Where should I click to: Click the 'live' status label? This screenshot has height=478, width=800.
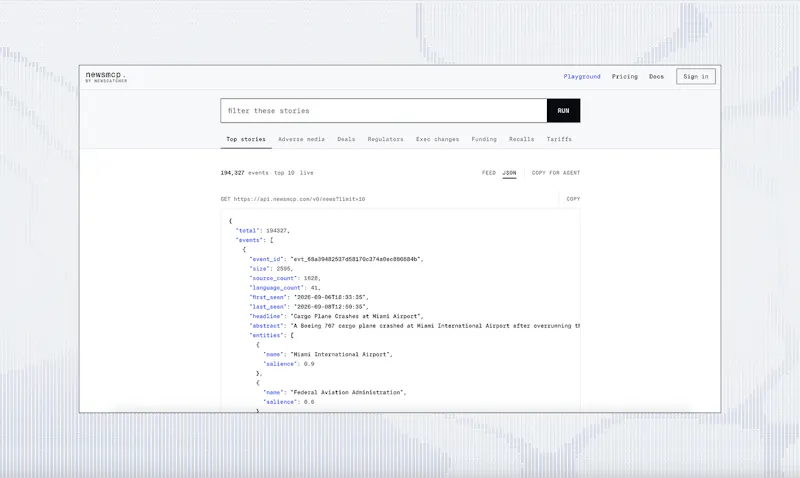coord(307,173)
